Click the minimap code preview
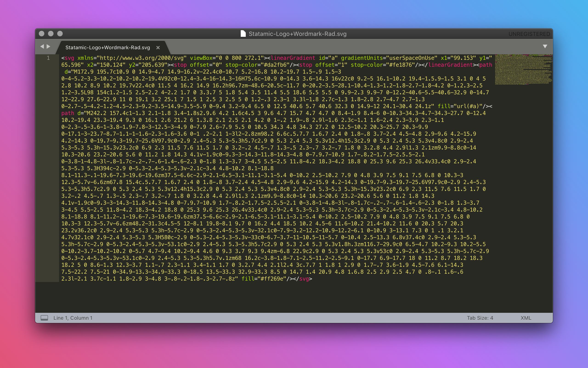 523,70
